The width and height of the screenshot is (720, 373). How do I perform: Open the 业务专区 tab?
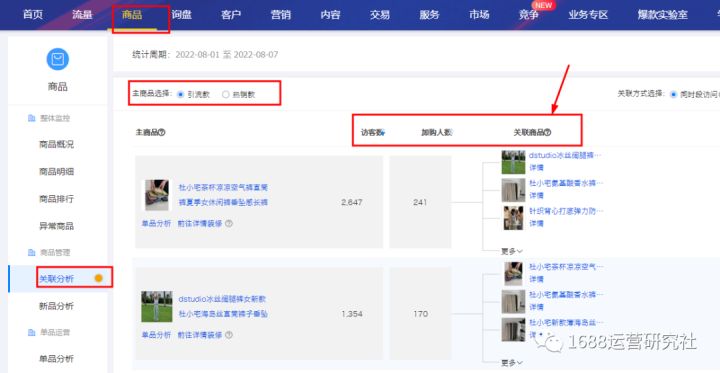[x=588, y=15]
